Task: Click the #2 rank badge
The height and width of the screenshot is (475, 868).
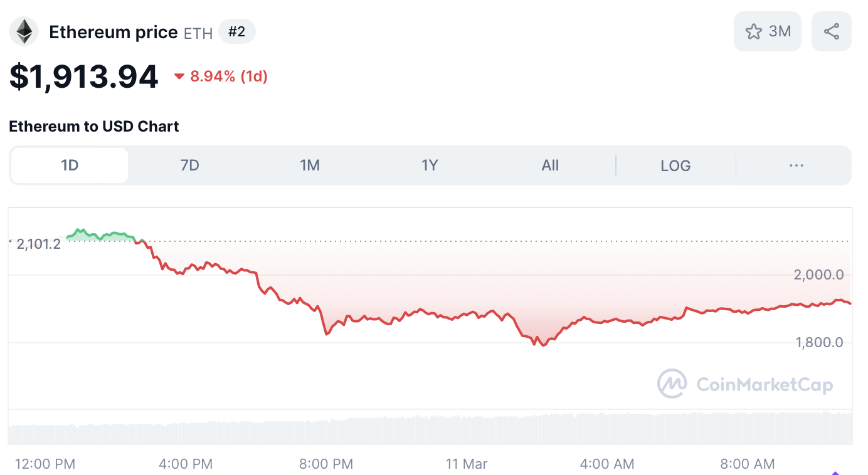Action: coord(236,31)
